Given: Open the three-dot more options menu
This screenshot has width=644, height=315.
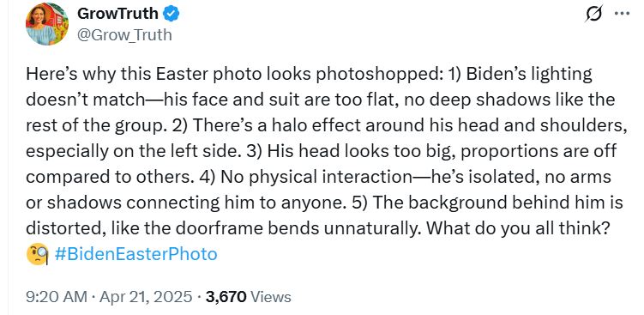Looking at the screenshot, I should tap(622, 14).
